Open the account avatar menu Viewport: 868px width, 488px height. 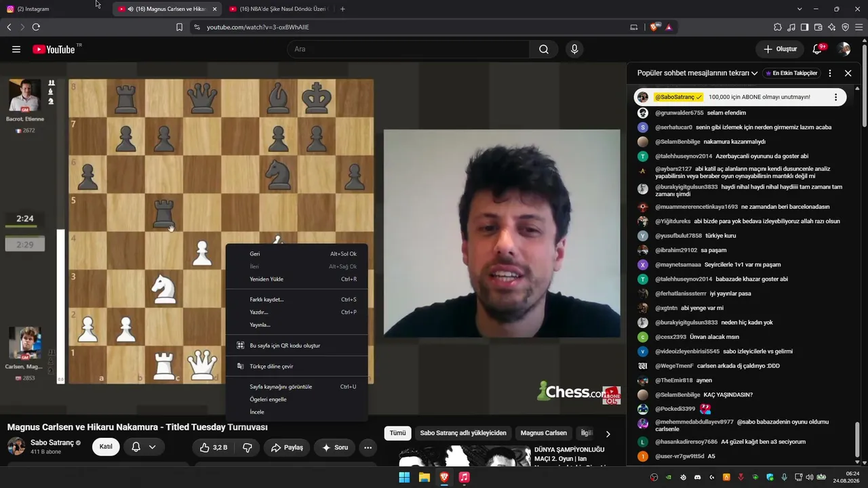point(844,49)
